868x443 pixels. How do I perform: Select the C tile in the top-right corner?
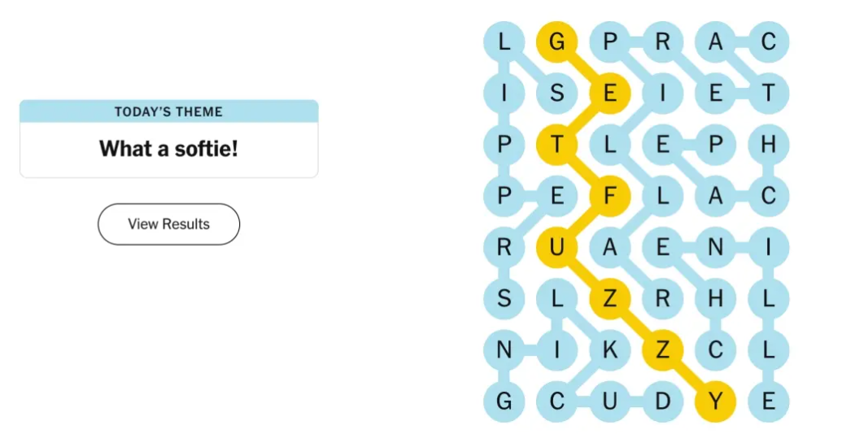769,42
